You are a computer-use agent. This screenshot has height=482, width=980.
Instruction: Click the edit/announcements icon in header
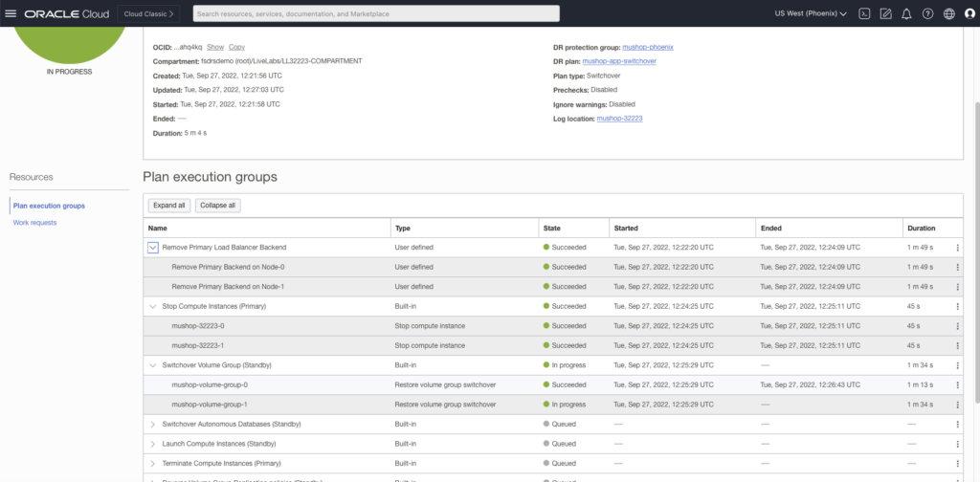885,13
